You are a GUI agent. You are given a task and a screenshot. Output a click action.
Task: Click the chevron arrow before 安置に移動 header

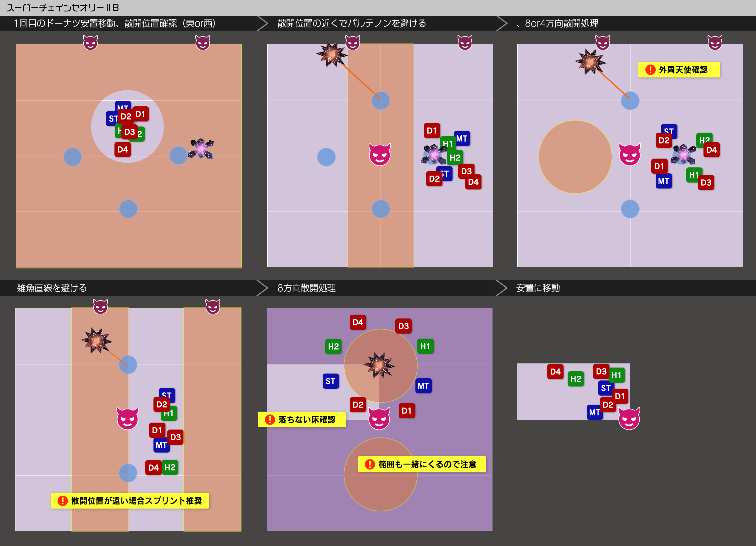click(502, 288)
